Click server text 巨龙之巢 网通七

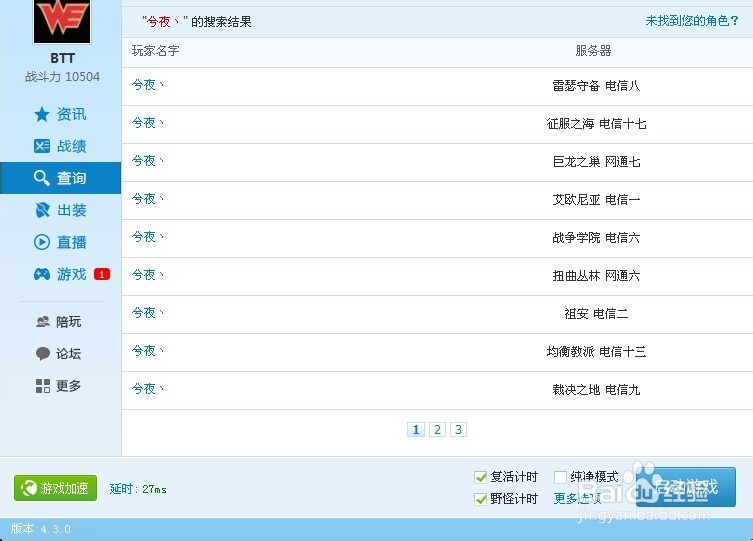click(596, 162)
